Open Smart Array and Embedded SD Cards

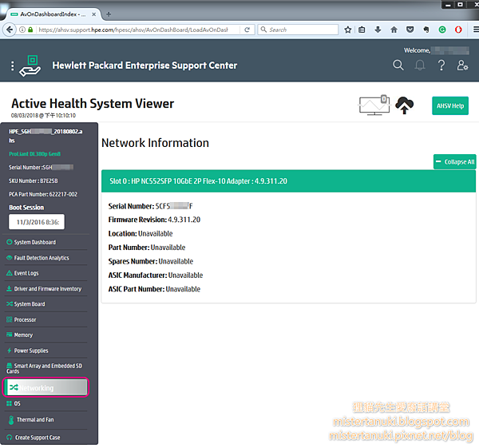pyautogui.click(x=44, y=368)
